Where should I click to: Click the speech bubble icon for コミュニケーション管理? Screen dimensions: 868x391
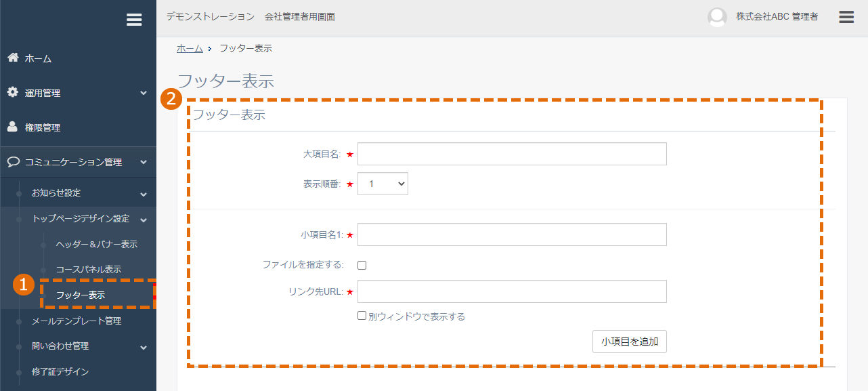point(13,162)
